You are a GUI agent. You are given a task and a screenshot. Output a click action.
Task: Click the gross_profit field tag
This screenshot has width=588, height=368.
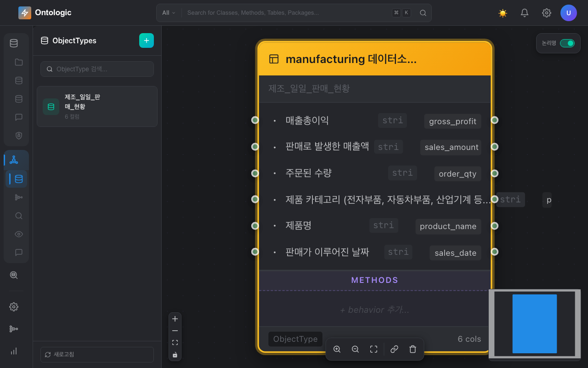point(452,121)
